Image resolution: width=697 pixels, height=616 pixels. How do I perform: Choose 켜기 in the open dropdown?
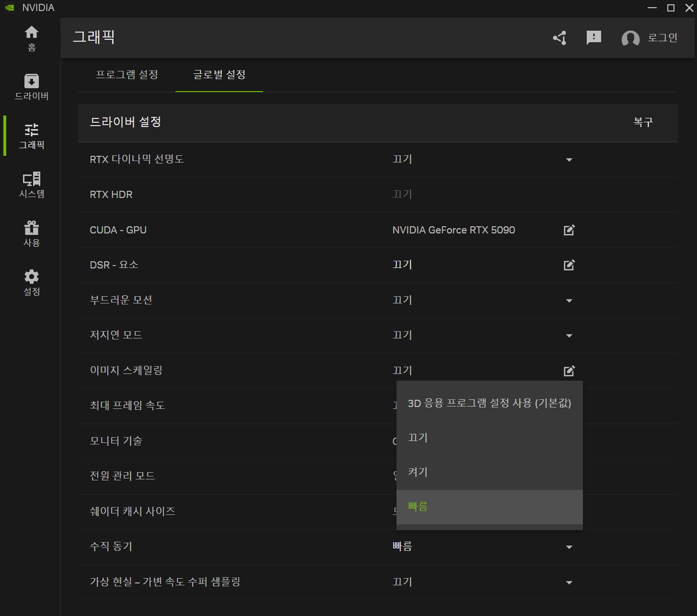[489, 472]
